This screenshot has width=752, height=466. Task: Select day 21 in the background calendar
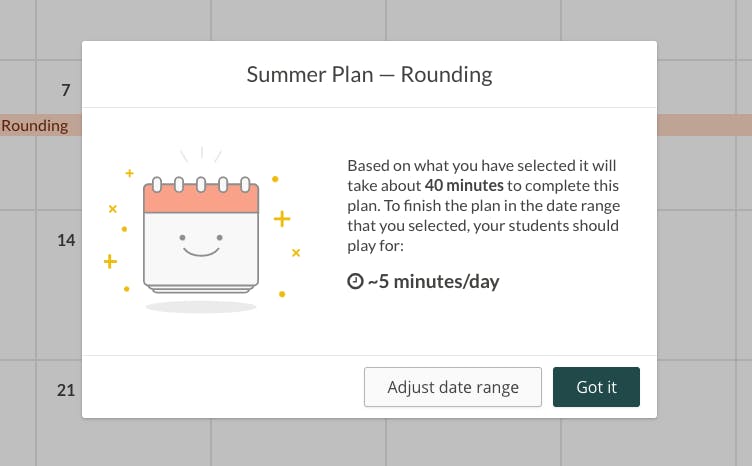point(66,391)
